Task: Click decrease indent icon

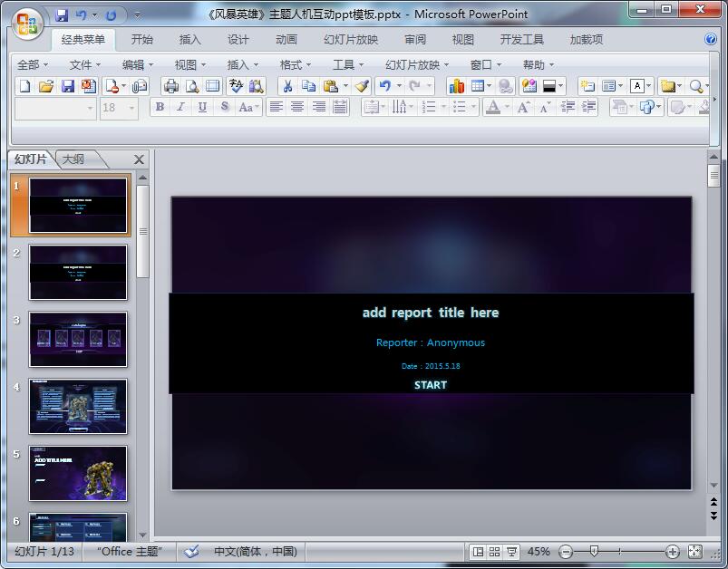Action: click(568, 107)
